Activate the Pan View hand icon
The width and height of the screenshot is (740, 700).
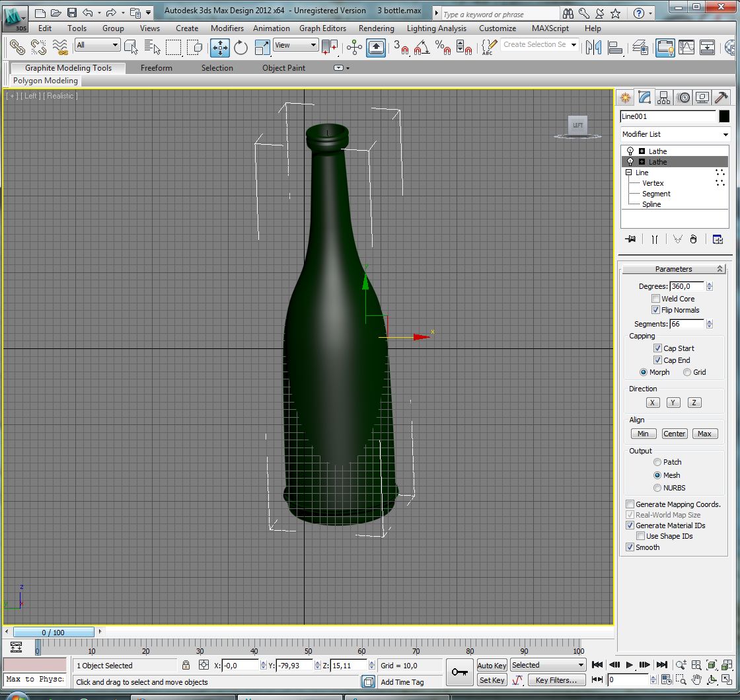coord(696,680)
